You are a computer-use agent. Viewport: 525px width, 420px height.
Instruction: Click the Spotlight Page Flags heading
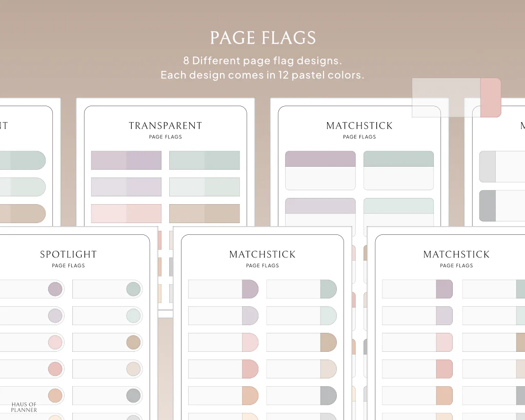[x=68, y=254]
